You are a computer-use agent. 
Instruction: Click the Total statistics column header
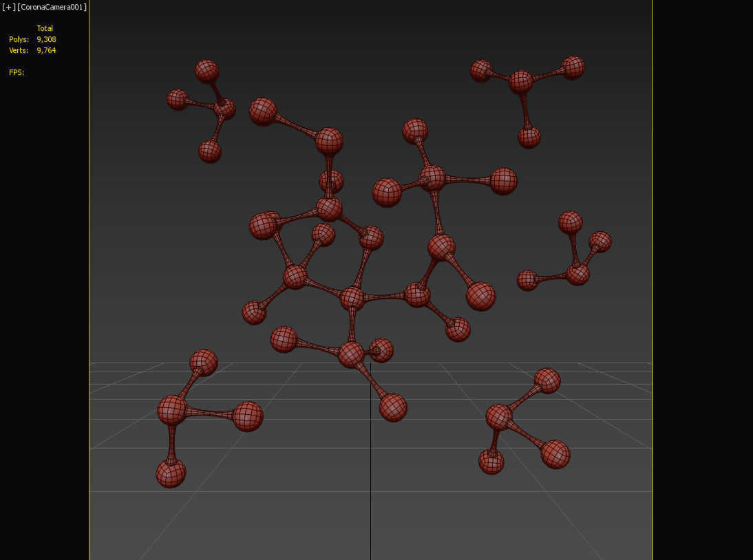(x=45, y=28)
